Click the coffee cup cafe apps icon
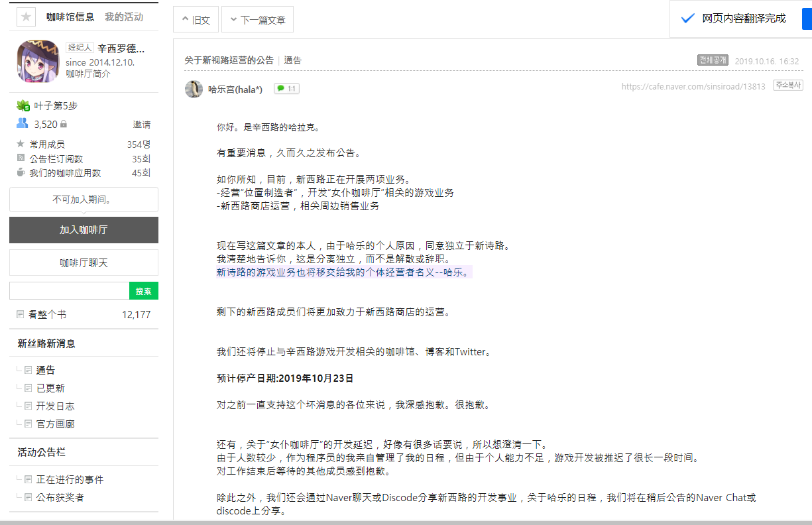The image size is (812, 525). (x=21, y=172)
